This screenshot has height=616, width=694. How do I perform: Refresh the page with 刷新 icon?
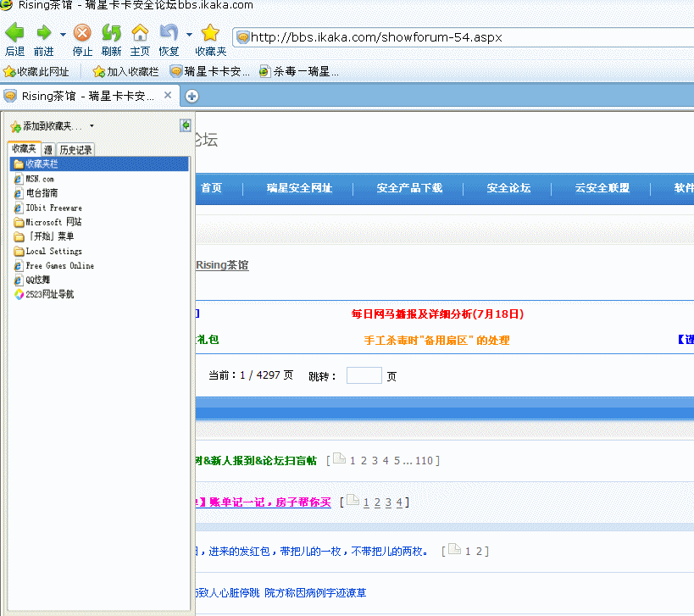tap(111, 33)
